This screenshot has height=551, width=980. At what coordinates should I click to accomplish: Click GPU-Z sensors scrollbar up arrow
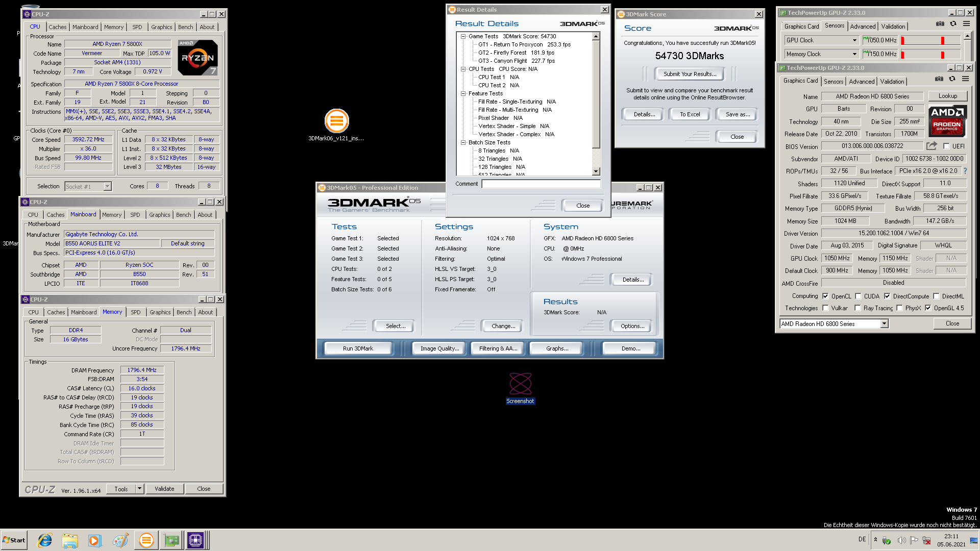point(967,36)
